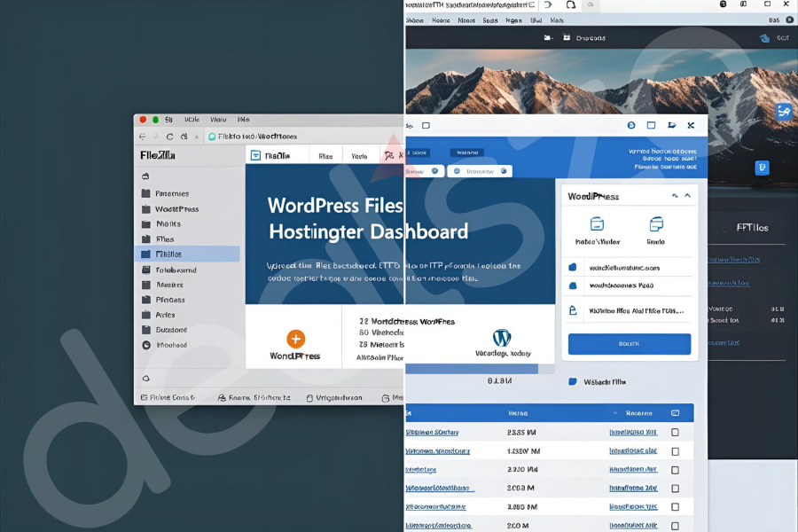The height and width of the screenshot is (532, 798).
Task: Switch to the second tab in the left window
Action: point(325,156)
